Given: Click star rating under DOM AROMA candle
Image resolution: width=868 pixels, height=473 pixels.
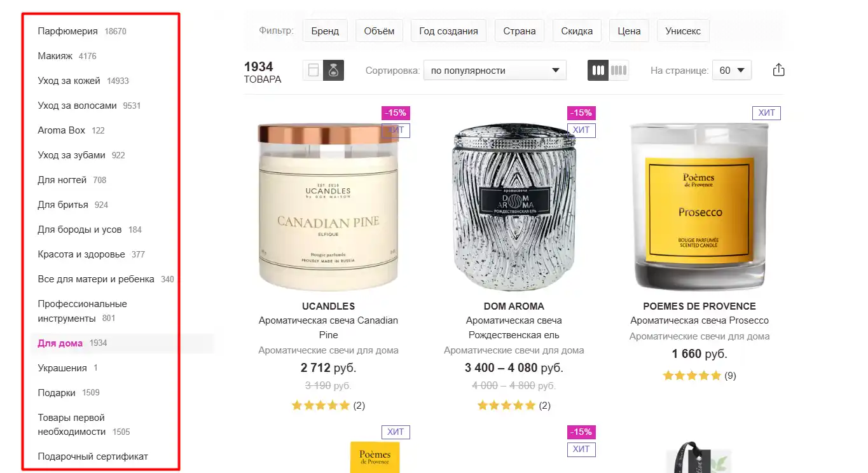Looking at the screenshot, I should tap(506, 406).
